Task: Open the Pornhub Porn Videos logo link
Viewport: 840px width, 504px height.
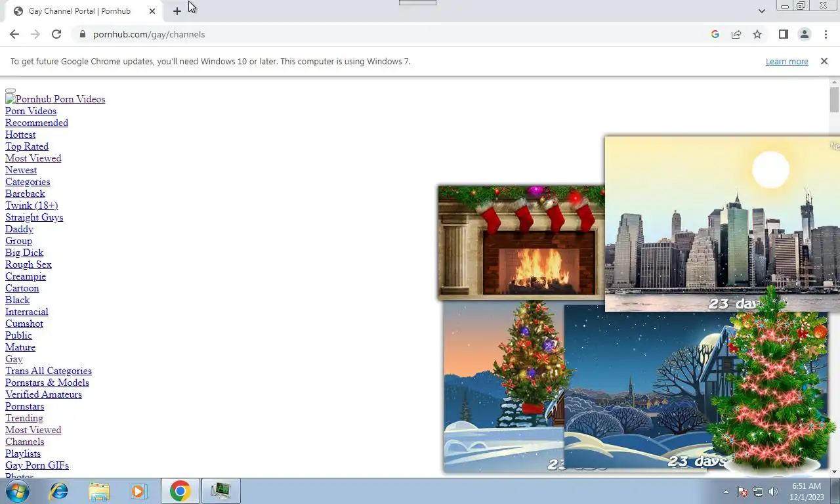Action: pyautogui.click(x=55, y=99)
